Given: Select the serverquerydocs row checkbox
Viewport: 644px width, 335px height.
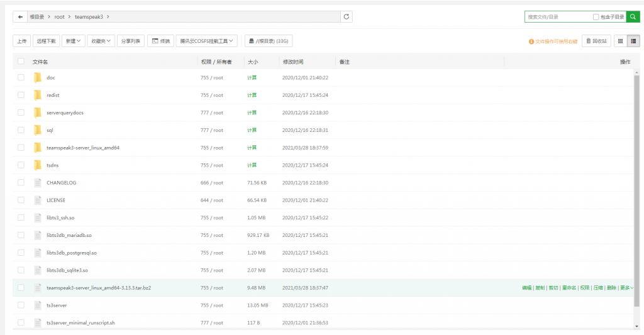Looking at the screenshot, I should [x=21, y=113].
